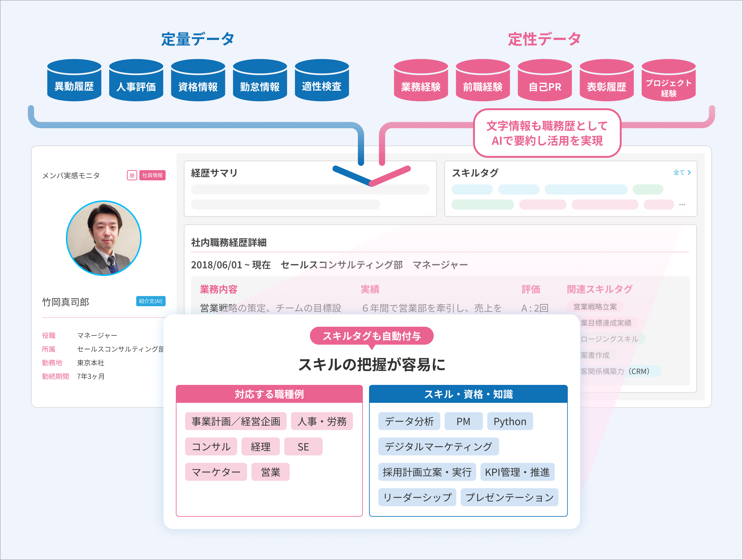Image resolution: width=743 pixels, height=560 pixels.
Task: Click the デジタルマーケティング skill tag
Action: [x=438, y=446]
